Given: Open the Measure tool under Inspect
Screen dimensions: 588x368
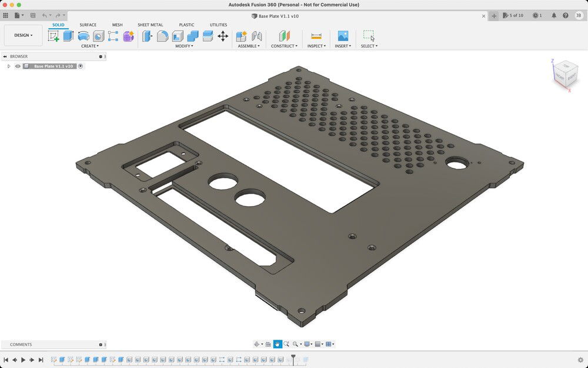Looking at the screenshot, I should (x=316, y=36).
